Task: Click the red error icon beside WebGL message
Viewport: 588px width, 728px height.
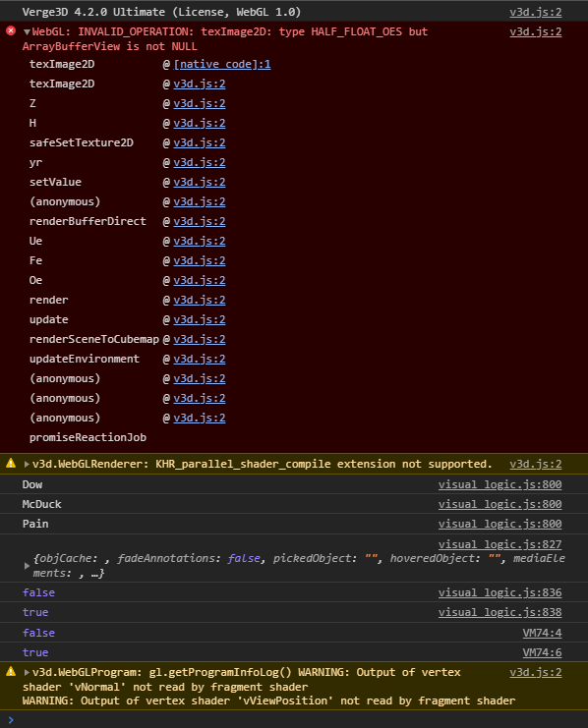Action: (11, 31)
